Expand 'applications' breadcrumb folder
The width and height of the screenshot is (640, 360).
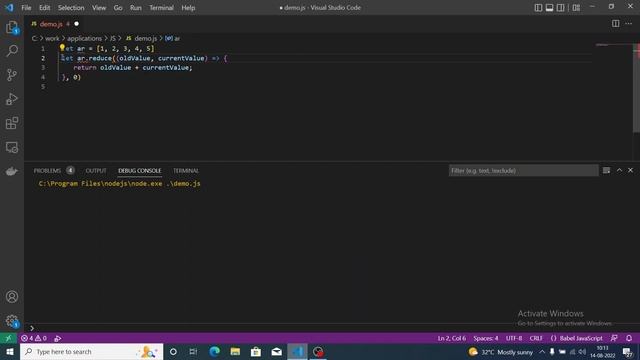(x=84, y=38)
